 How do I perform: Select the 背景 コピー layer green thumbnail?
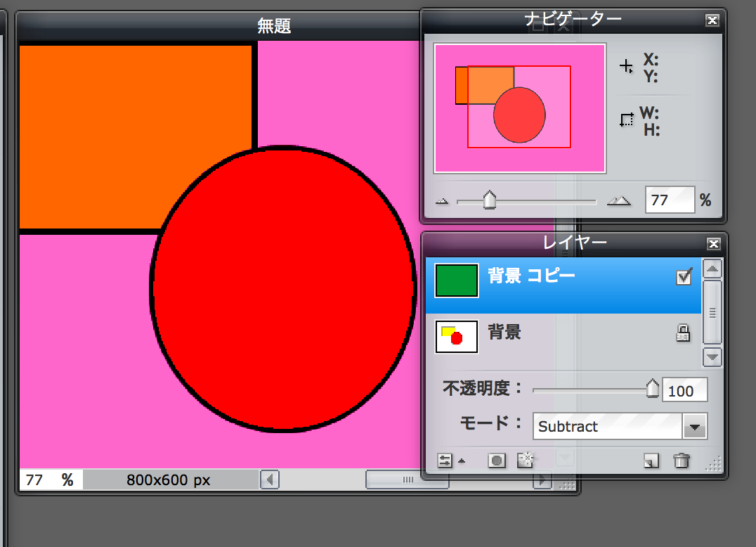coord(457,281)
